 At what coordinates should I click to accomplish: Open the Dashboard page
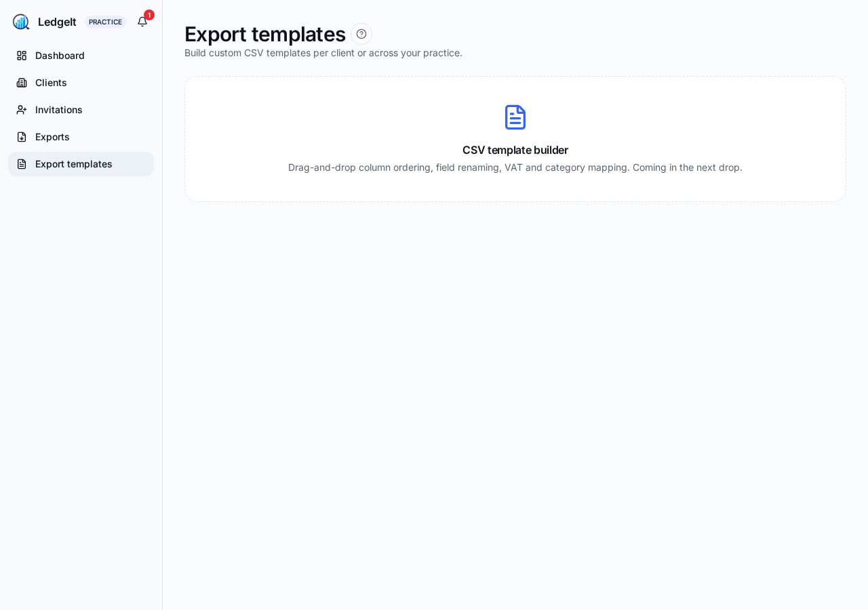81,56
